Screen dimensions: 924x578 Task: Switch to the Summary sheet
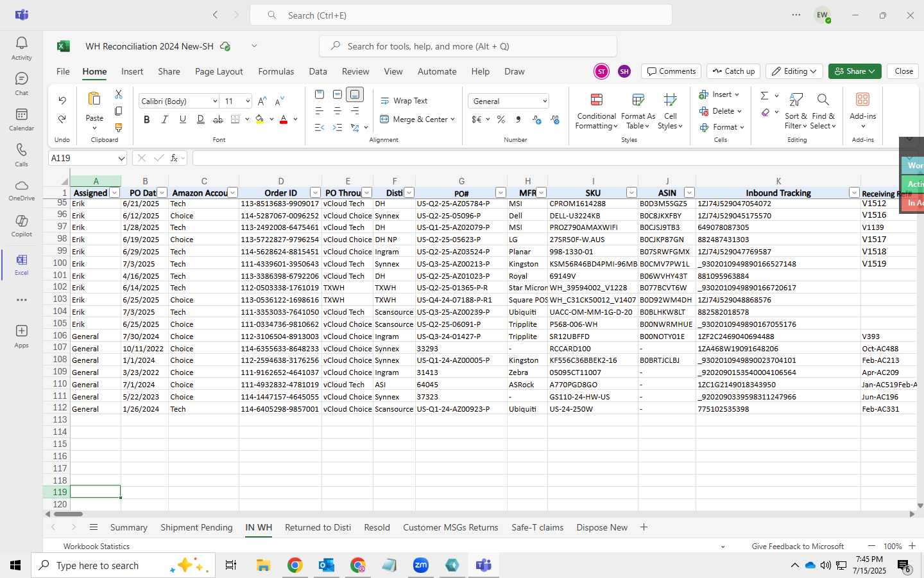pyautogui.click(x=128, y=527)
